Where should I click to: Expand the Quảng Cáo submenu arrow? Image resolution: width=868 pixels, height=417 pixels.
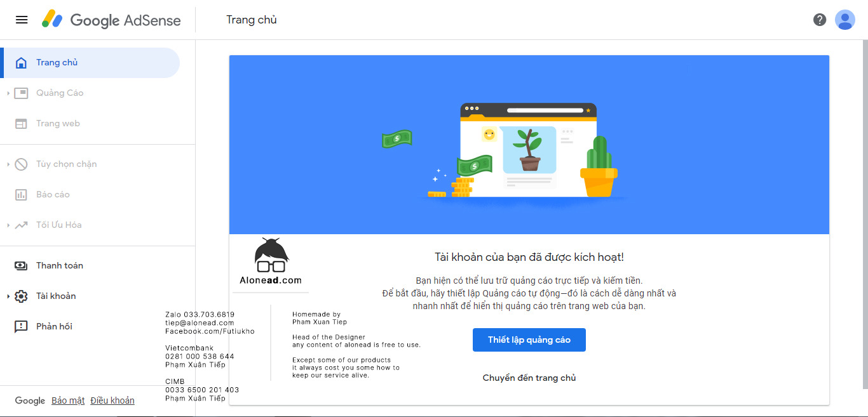[8, 93]
